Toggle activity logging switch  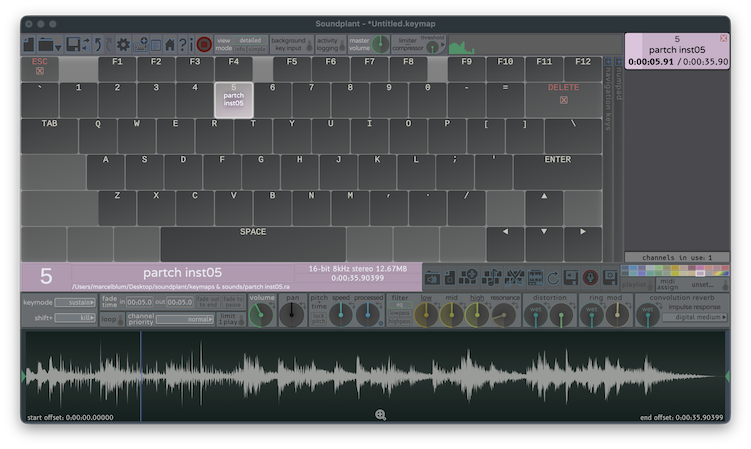pos(342,46)
